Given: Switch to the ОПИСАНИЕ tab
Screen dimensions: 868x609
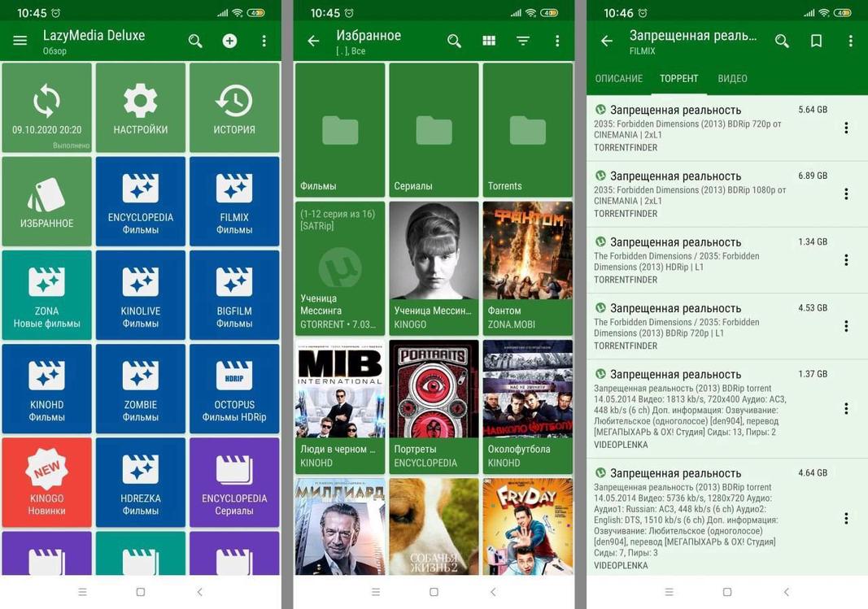Looking at the screenshot, I should [619, 78].
